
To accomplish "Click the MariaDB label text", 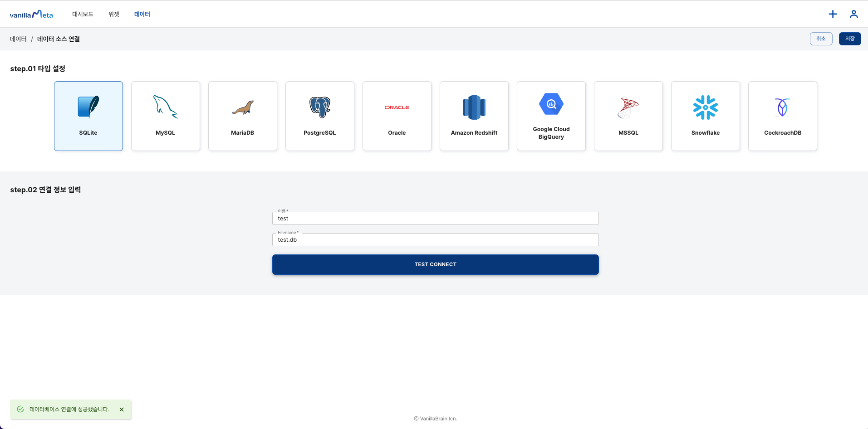I will (243, 133).
